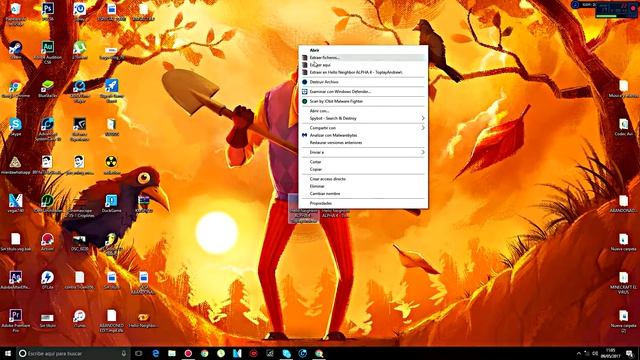Open the Hello Neighbor desktop icon beside ABANDONED EDIT
The height and width of the screenshot is (360, 640).
pyautogui.click(x=143, y=320)
